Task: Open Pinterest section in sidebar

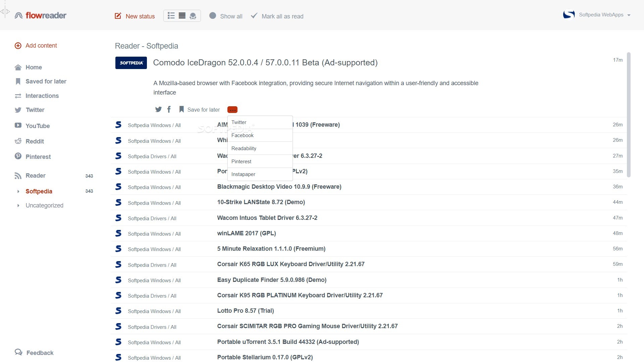Action: click(x=38, y=157)
